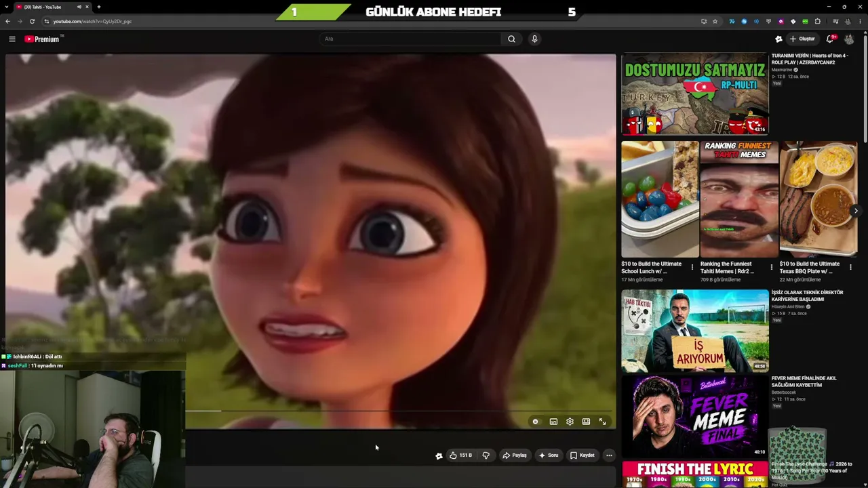
Task: Click the purple extension icon in toolbar
Action: click(x=781, y=21)
